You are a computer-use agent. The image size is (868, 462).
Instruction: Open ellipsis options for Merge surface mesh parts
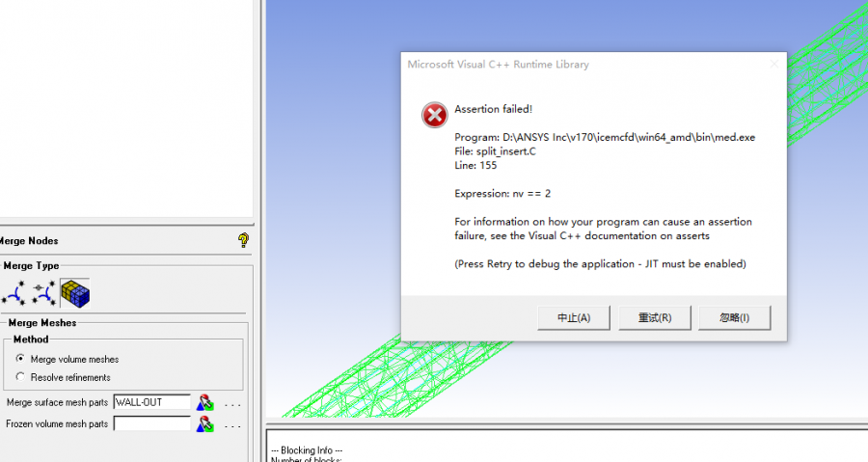coord(232,404)
